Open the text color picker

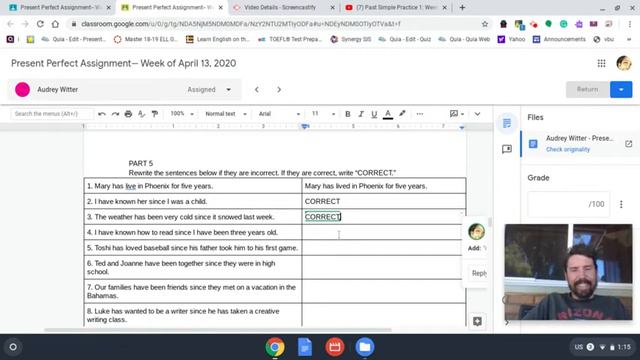(x=388, y=114)
